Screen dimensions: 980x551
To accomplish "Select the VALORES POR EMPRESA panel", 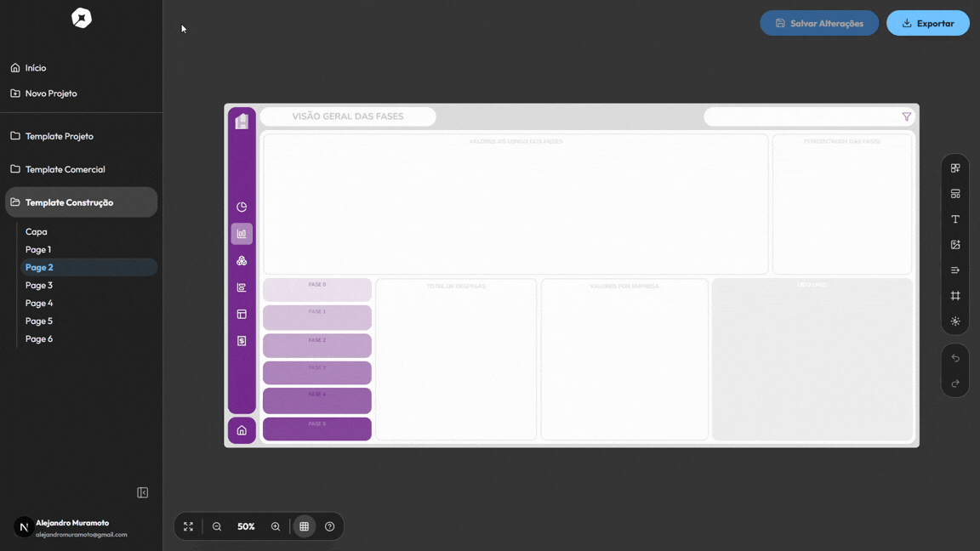I will pos(624,359).
